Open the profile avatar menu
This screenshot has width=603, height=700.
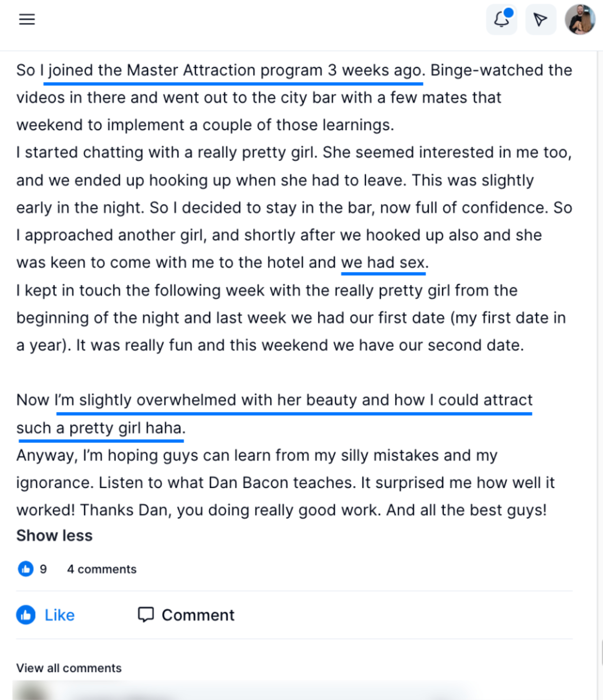tap(580, 19)
